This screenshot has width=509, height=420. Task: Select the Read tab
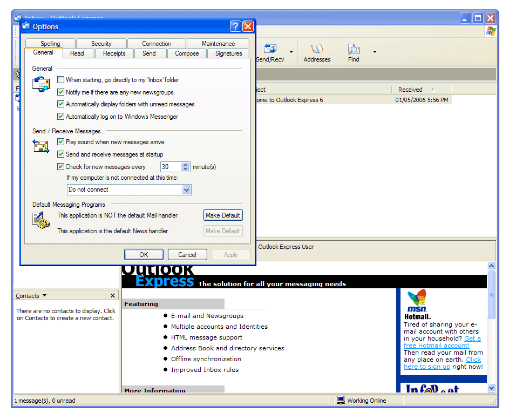coord(77,53)
